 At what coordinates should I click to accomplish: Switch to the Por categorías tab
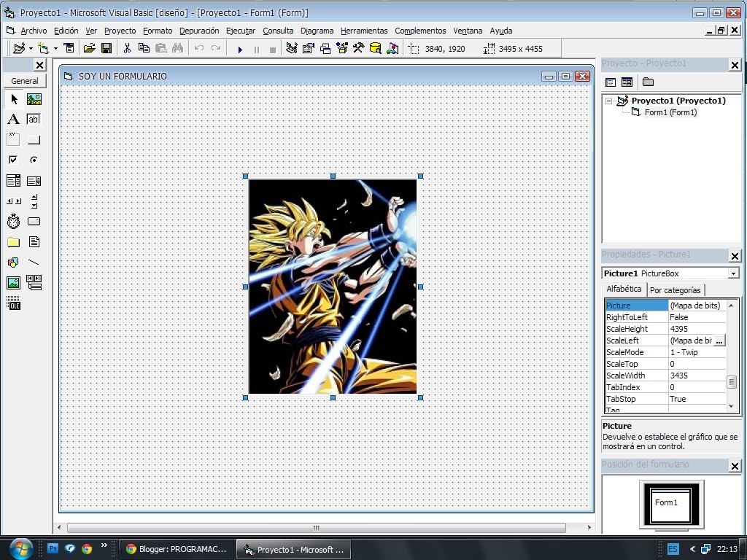[676, 289]
